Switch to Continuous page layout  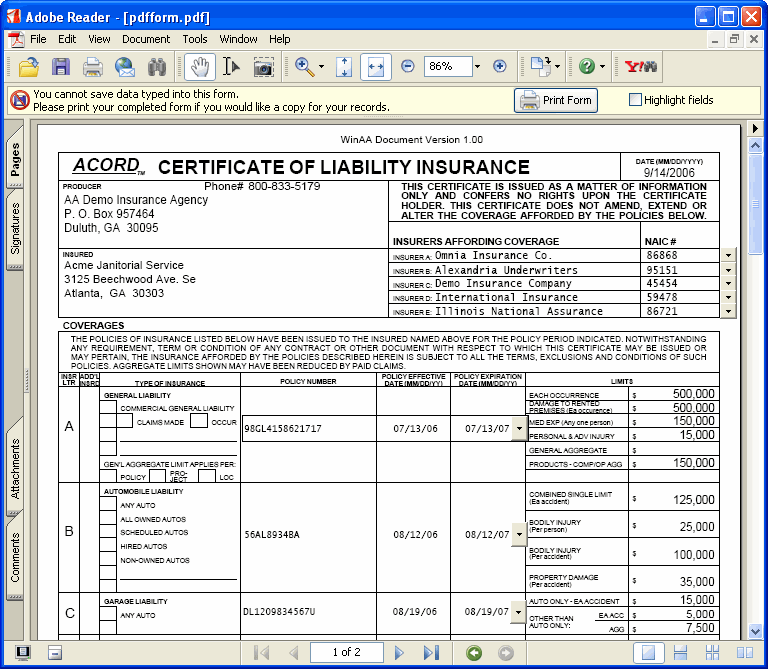(680, 652)
